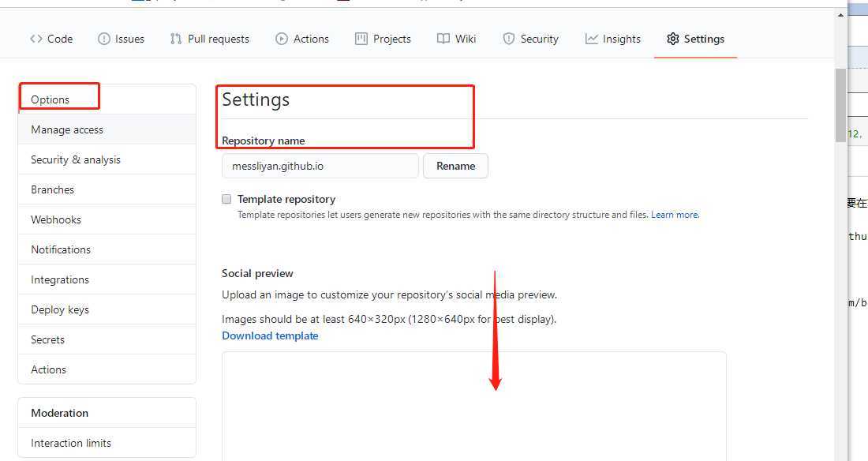The width and height of the screenshot is (868, 461).
Task: Click the Actions play icon
Action: pos(282,39)
